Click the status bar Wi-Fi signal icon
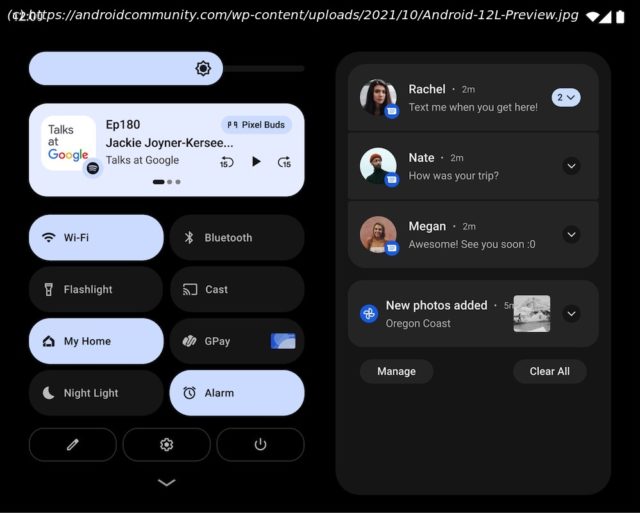This screenshot has width=640, height=513. 593,16
